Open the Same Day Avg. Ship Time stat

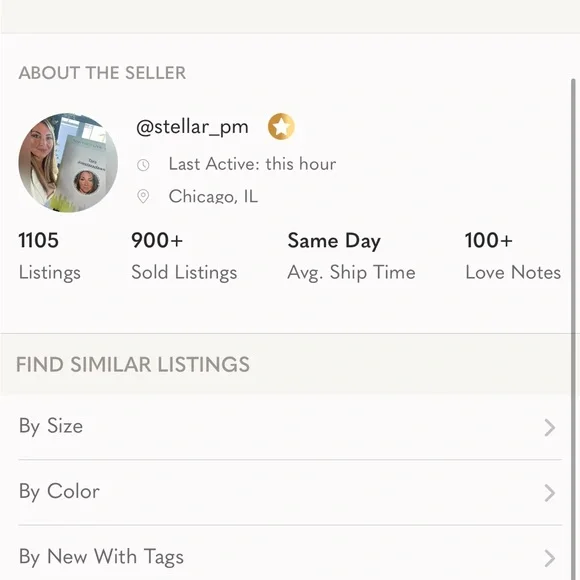coord(351,256)
